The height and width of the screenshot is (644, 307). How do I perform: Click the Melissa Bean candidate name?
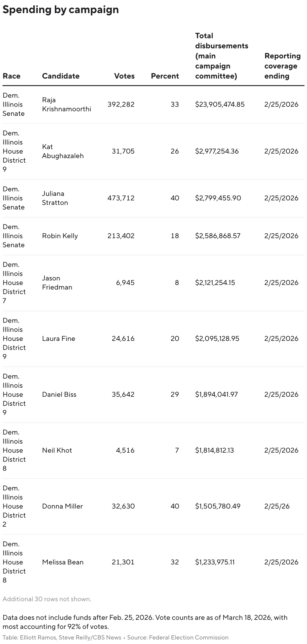pyautogui.click(x=63, y=562)
